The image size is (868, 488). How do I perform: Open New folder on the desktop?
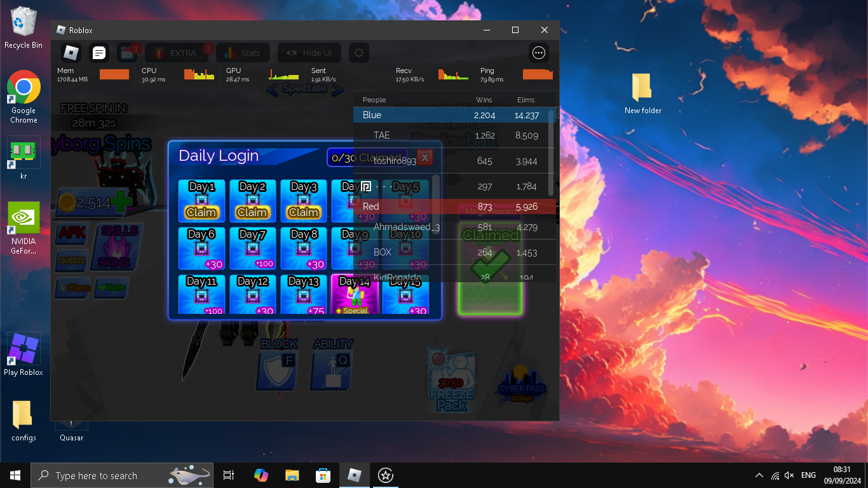tap(642, 94)
